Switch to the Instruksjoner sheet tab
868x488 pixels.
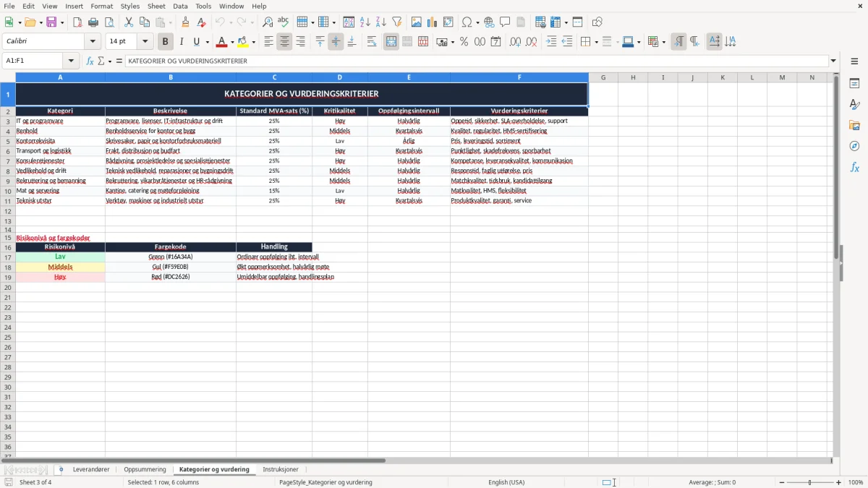[x=281, y=470]
